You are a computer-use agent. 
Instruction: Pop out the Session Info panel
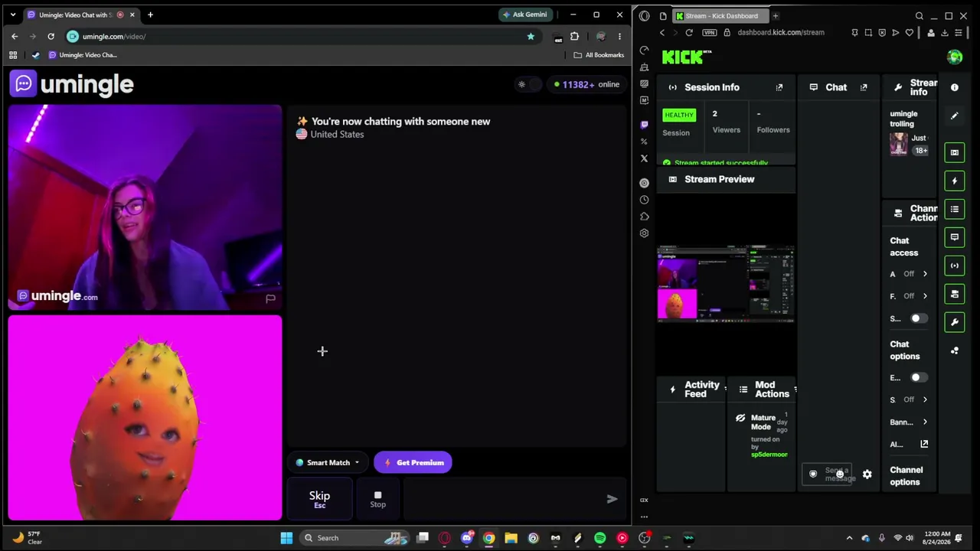click(x=779, y=87)
